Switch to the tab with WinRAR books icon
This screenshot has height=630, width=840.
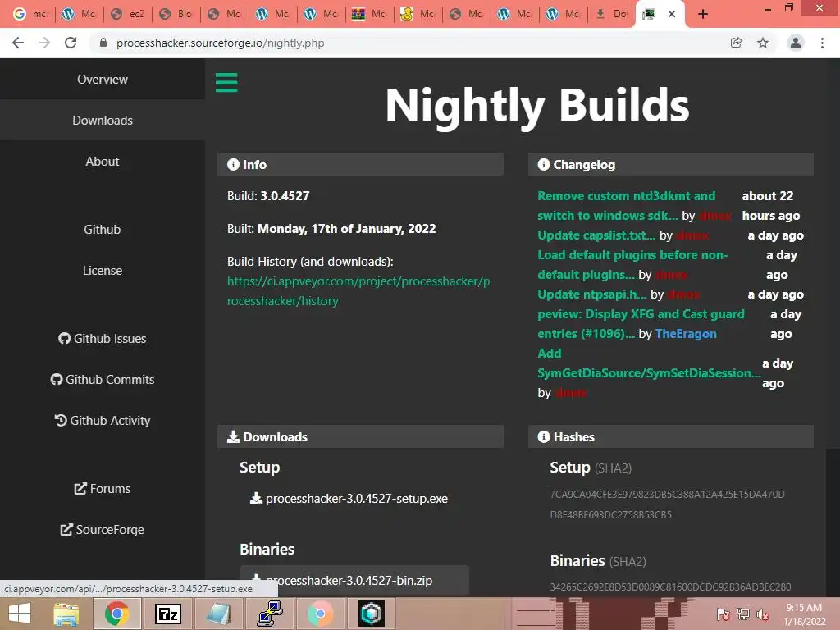coord(370,14)
